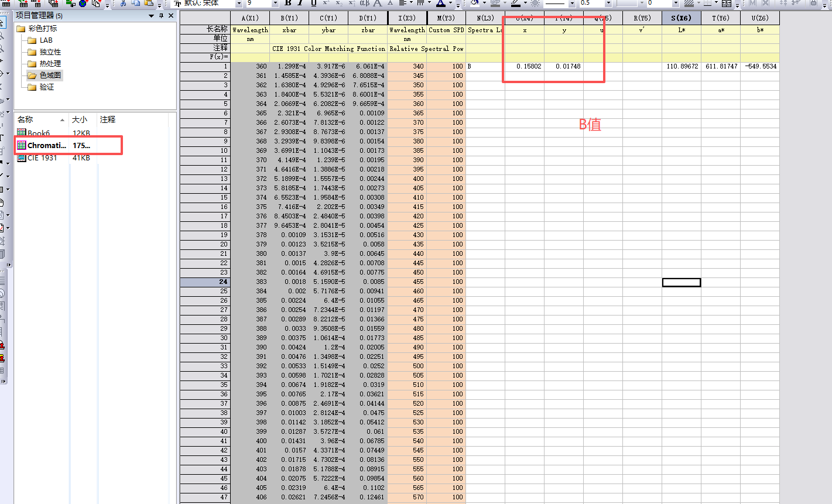
Task: Open the 热处理 folder
Action: 44,63
